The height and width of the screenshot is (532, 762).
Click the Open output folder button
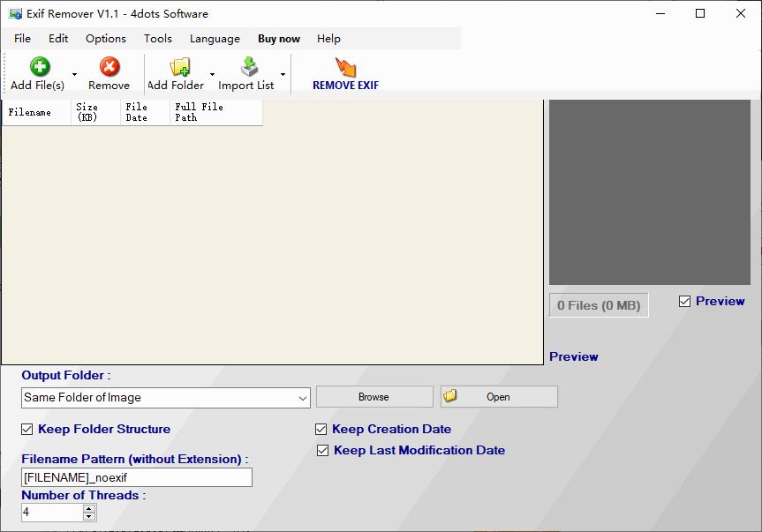499,396
